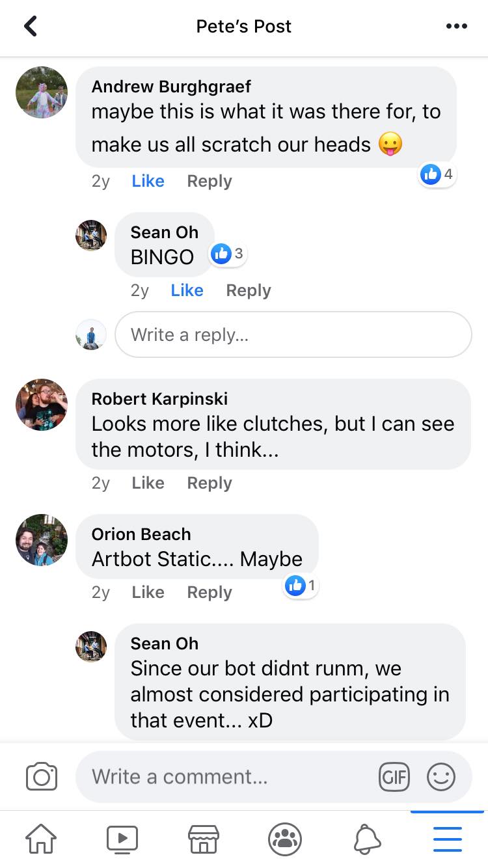The image size is (488, 868).
Task: Open the Notifications bell tab
Action: pyautogui.click(x=367, y=839)
